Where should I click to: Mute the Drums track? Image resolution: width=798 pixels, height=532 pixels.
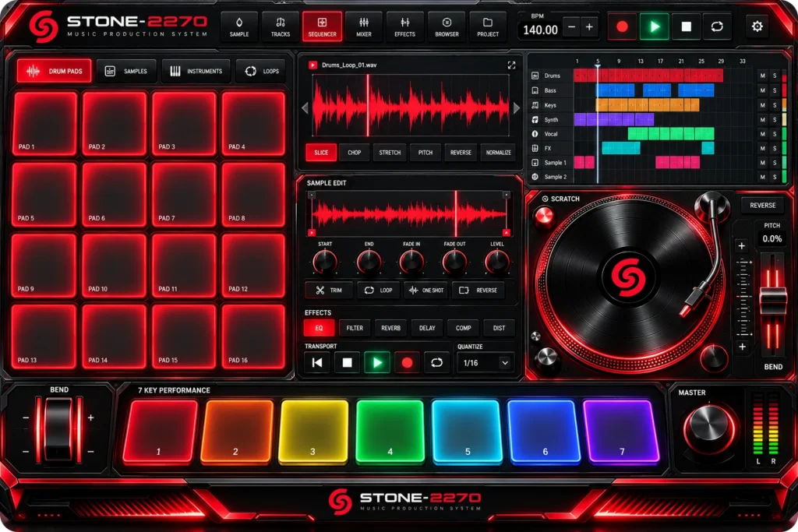(x=762, y=76)
